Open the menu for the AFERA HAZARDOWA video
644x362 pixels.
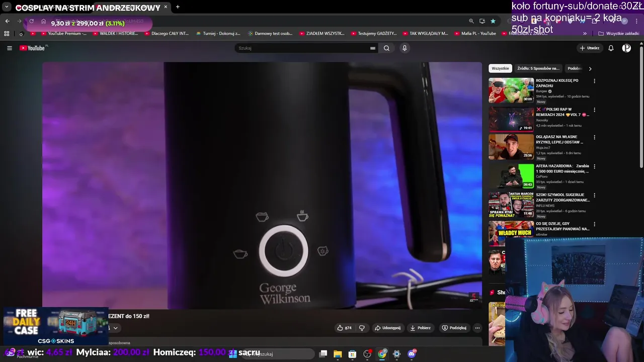594,166
